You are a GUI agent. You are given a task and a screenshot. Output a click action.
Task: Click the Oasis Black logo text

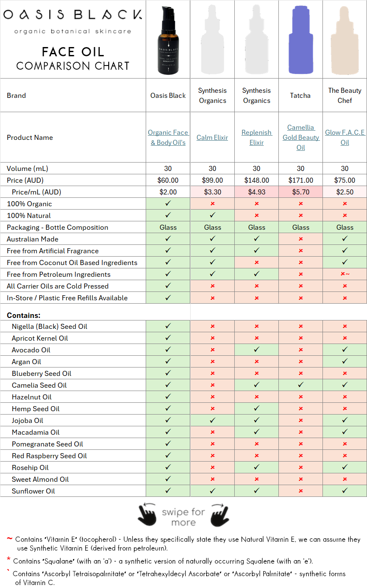73,15
